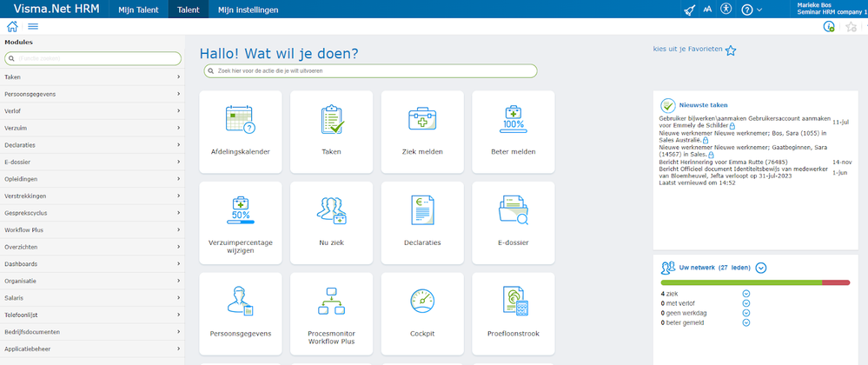Expand the 'met verlof' row chevron
Image resolution: width=868 pixels, height=365 pixels.
[745, 303]
